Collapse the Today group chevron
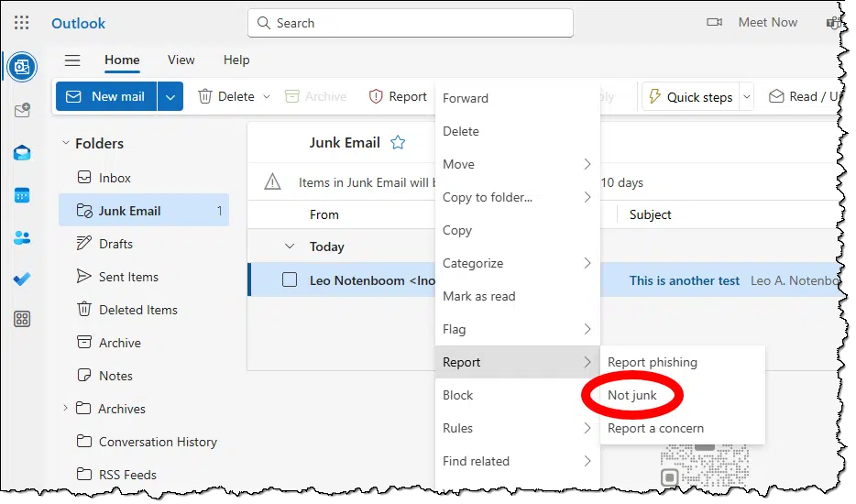Screen dimensions: 856x504 coord(290,247)
